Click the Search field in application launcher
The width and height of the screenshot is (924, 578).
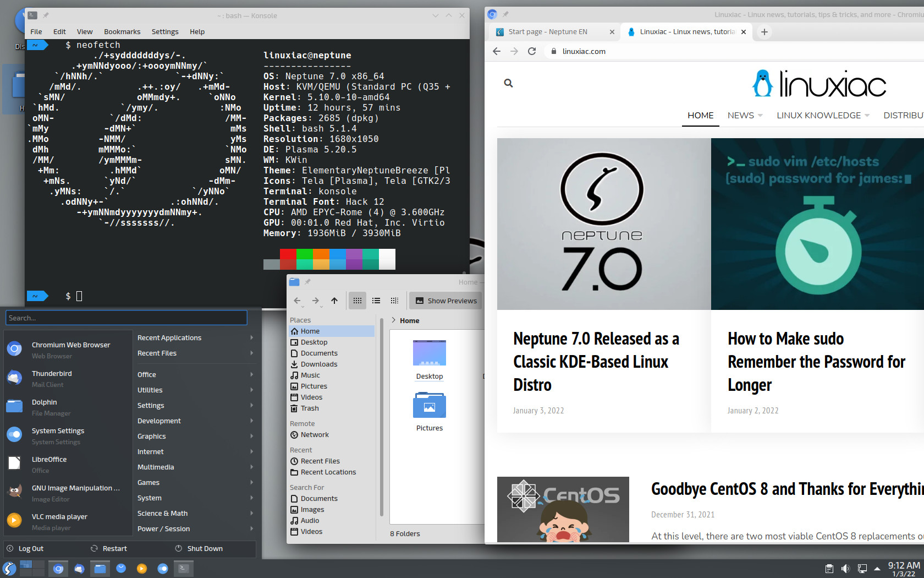click(127, 318)
